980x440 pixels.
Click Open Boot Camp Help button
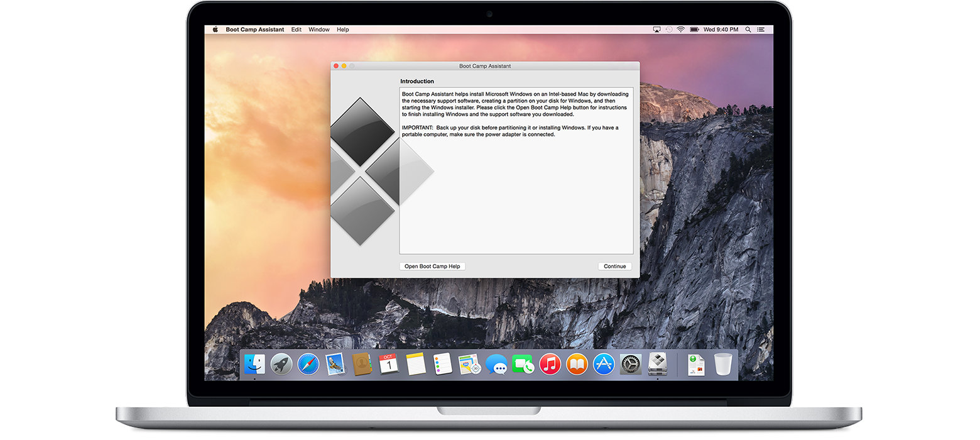[x=432, y=267]
